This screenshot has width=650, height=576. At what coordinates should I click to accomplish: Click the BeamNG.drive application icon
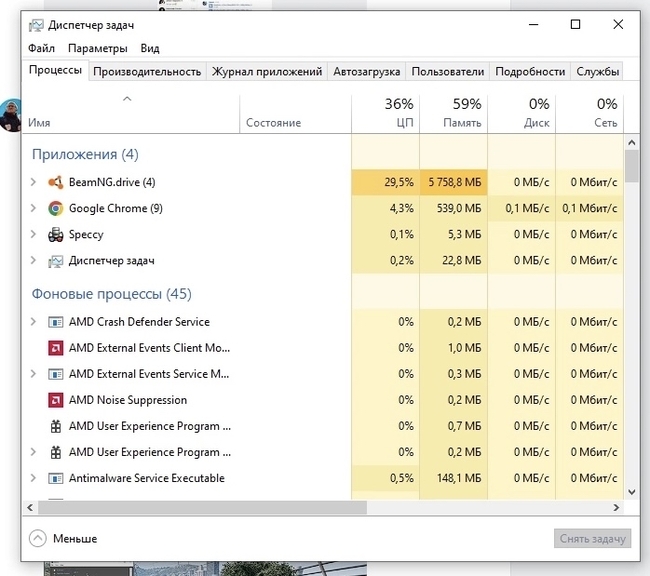[56, 182]
